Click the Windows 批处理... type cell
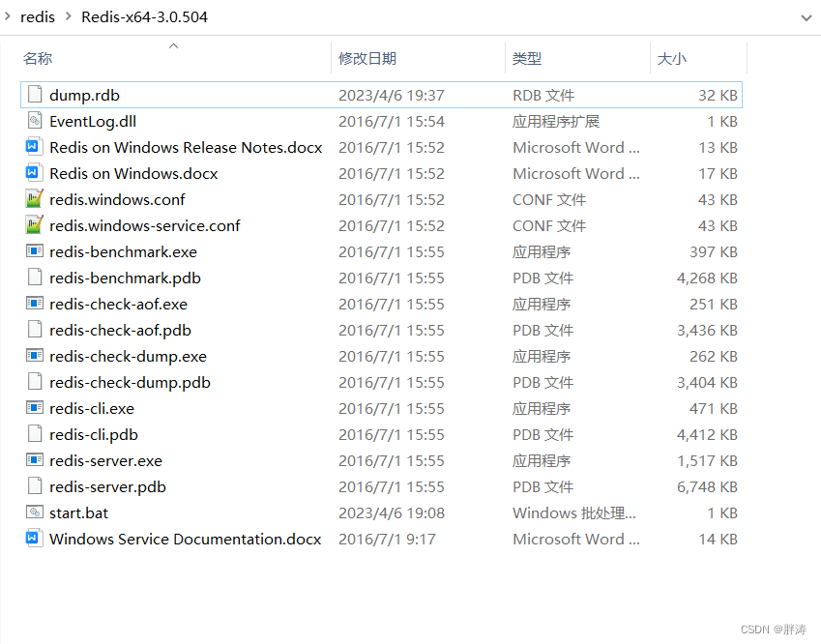Image resolution: width=821 pixels, height=644 pixels. [x=574, y=513]
